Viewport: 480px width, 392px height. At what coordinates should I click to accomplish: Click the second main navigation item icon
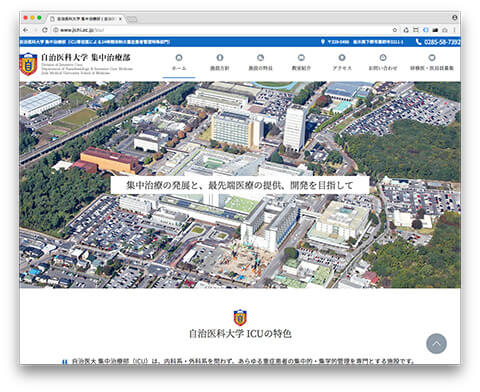click(x=220, y=58)
